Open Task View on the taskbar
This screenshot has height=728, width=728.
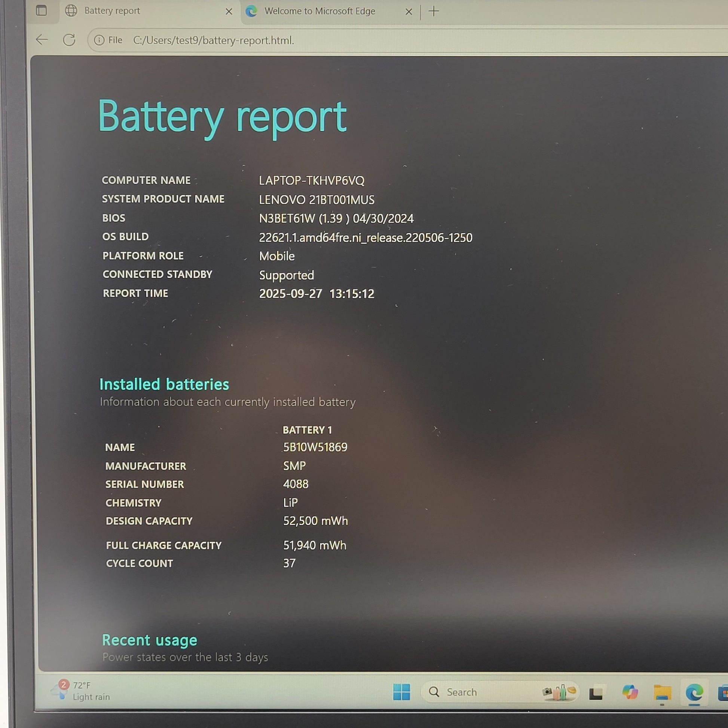coord(596,693)
